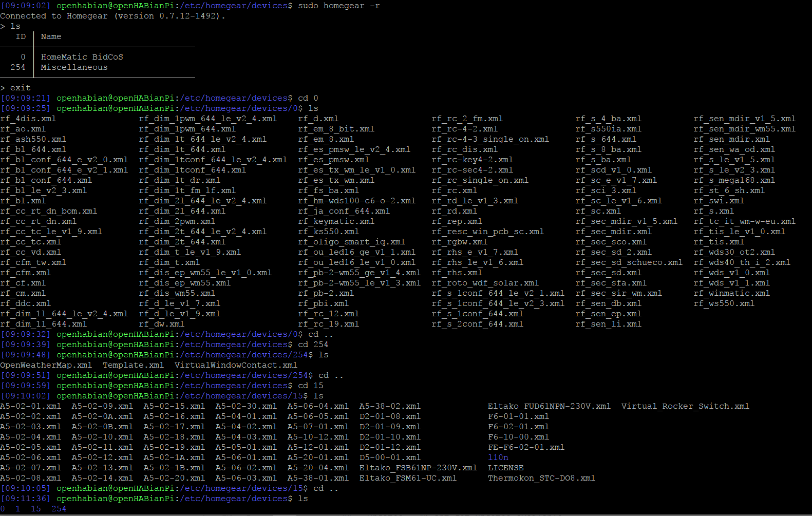Select rf_winmatic.xml entry

(x=732, y=293)
